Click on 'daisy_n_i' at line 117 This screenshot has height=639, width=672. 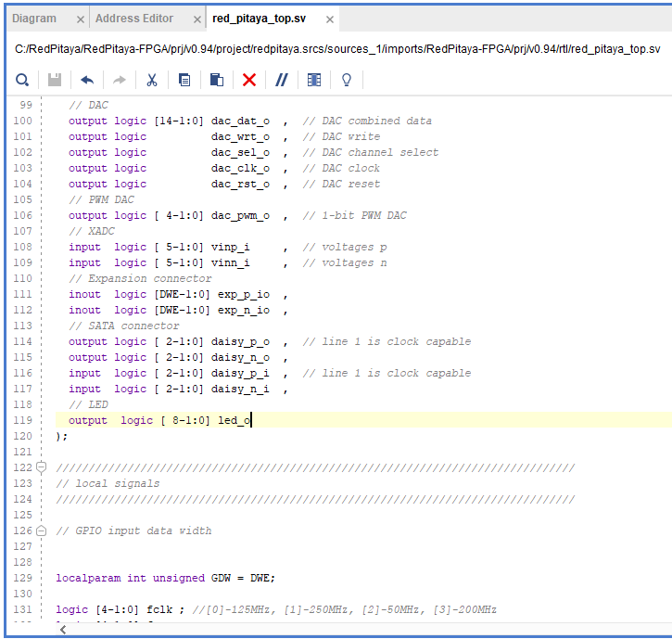point(240,389)
